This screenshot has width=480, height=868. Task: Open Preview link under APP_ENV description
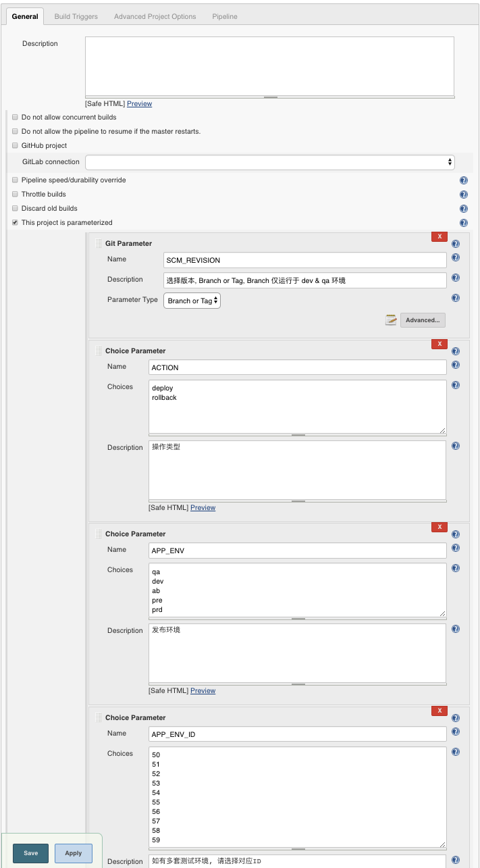point(203,691)
